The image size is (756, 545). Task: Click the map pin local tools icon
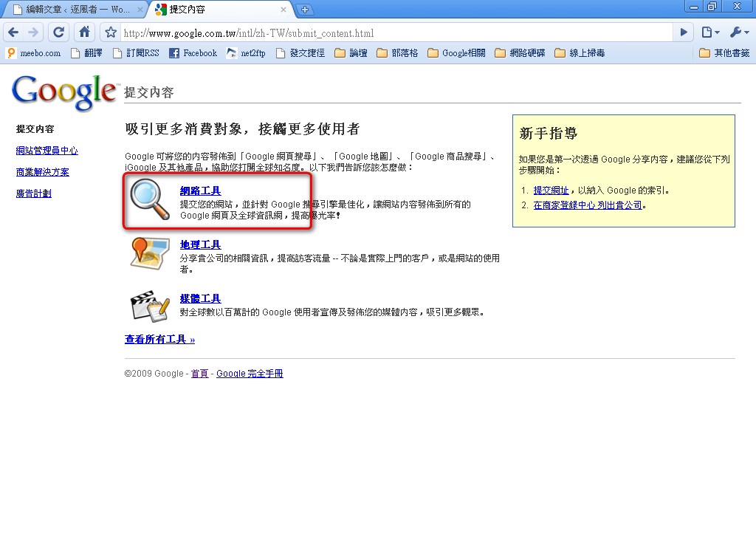pyautogui.click(x=150, y=253)
